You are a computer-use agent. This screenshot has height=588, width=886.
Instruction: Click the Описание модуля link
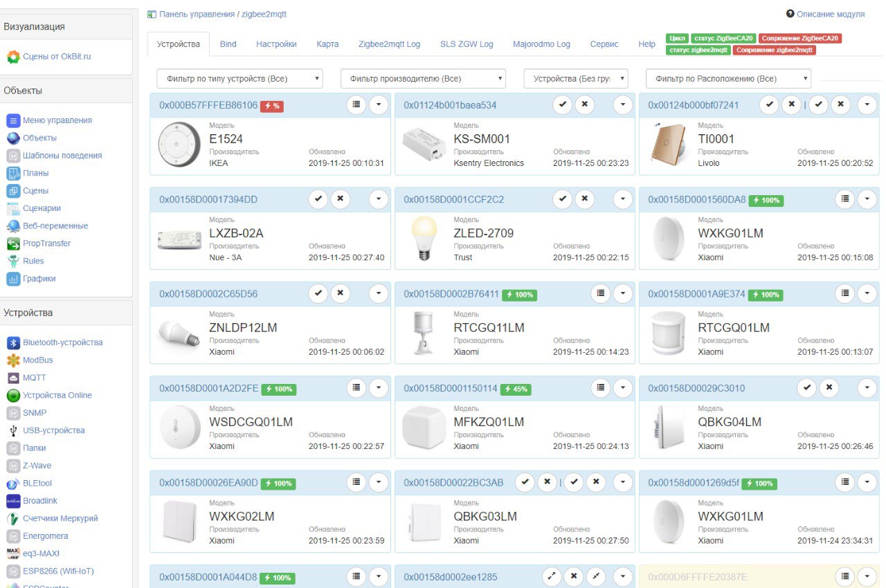coord(829,14)
